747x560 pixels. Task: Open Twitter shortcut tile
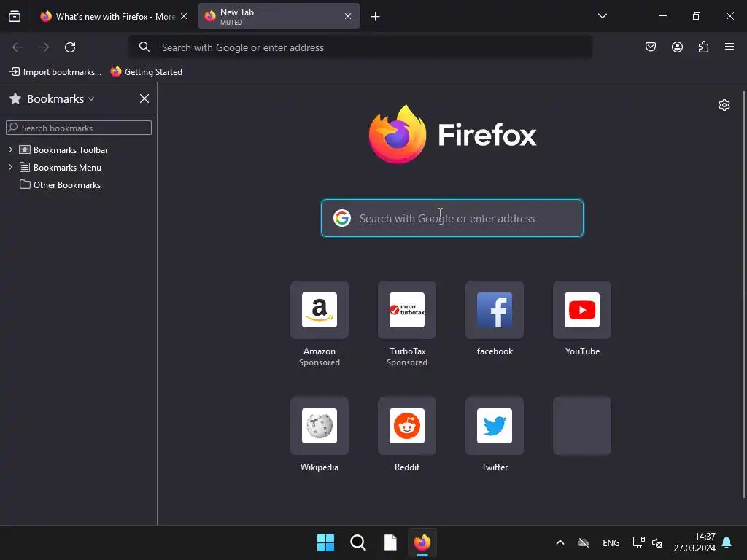pyautogui.click(x=495, y=426)
